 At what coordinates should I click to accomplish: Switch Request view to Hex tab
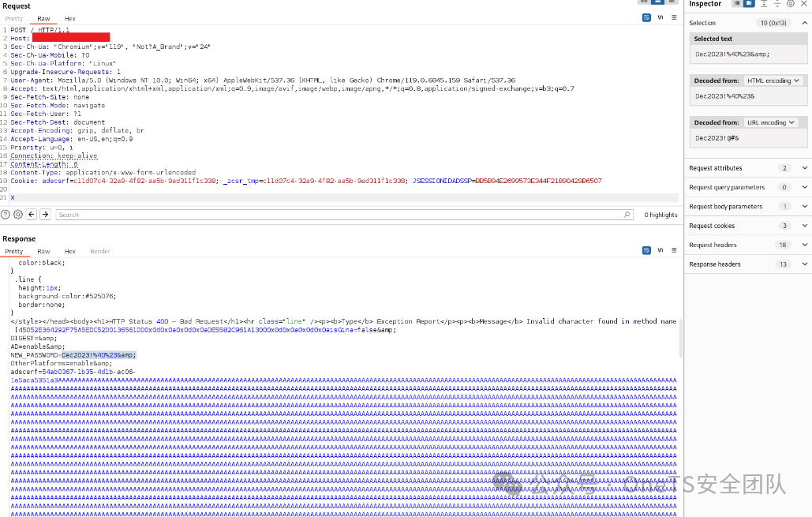[x=70, y=18]
